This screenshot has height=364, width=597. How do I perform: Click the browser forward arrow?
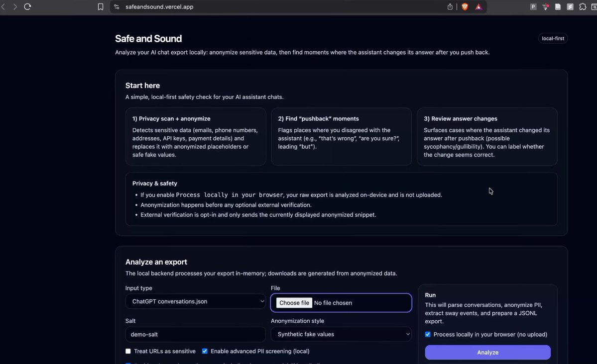coord(15,7)
